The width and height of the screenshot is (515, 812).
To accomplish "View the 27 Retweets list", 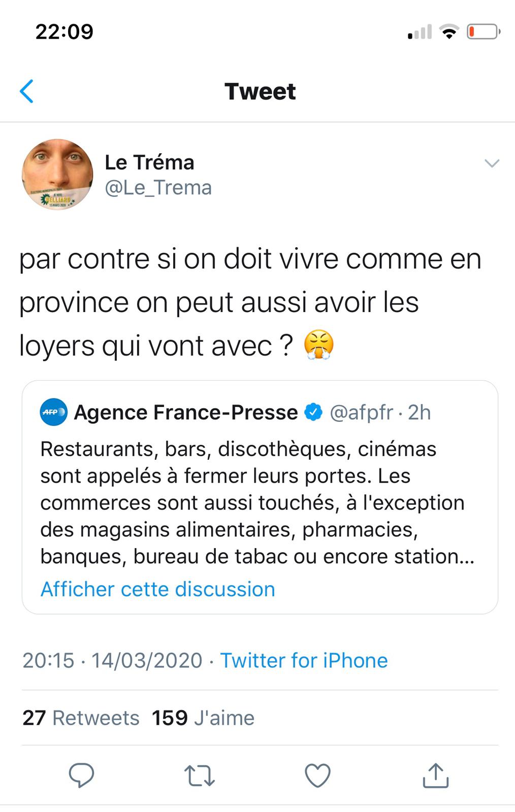I will tap(81, 718).
